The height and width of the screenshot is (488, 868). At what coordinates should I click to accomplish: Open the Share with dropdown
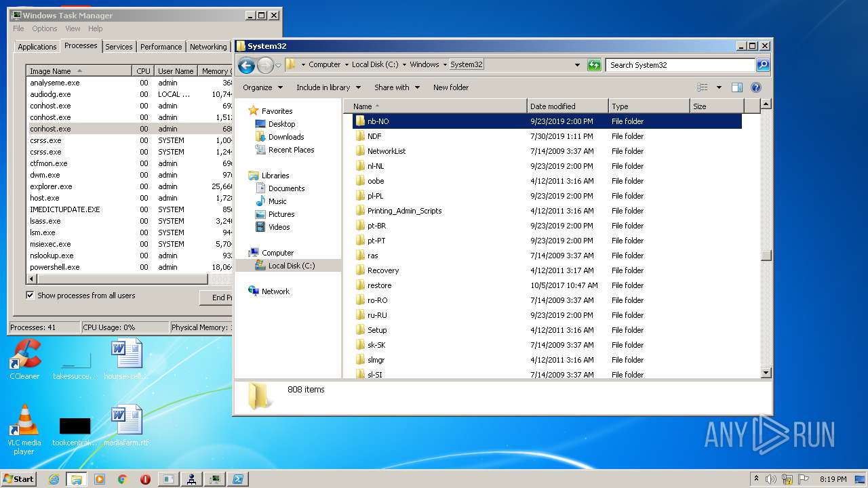pos(397,87)
